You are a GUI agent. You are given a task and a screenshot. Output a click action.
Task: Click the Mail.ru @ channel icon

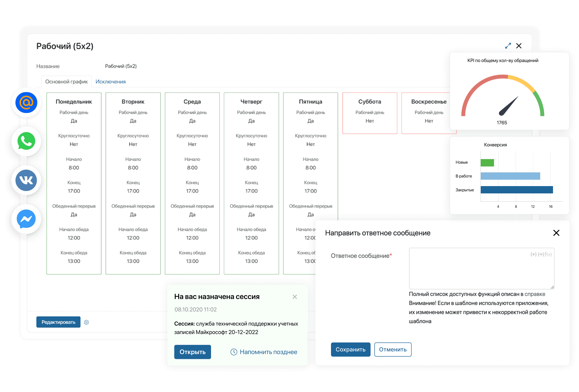26,102
